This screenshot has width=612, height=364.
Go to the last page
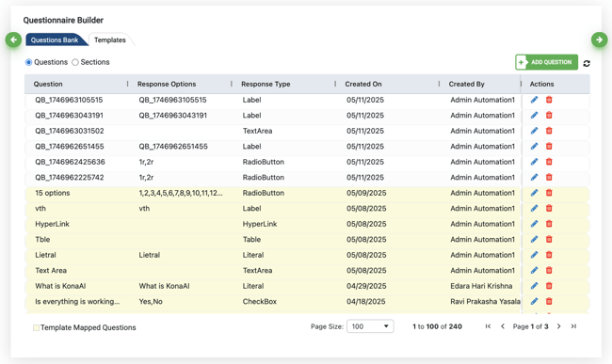(573, 326)
